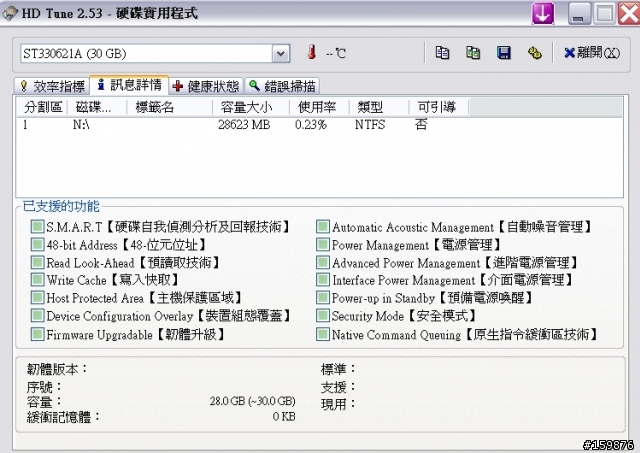The image size is (640, 453).
Task: Open the 健康狀態 health tab
Action: [206, 86]
